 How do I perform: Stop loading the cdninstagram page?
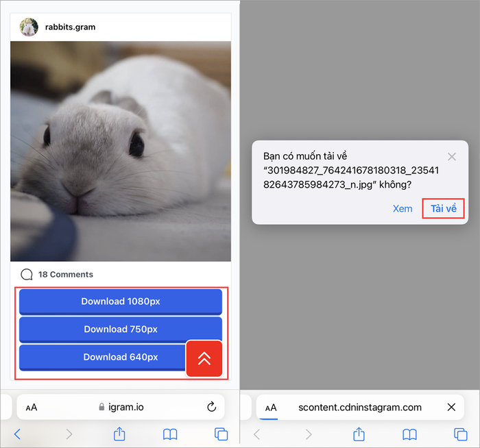coord(451,408)
